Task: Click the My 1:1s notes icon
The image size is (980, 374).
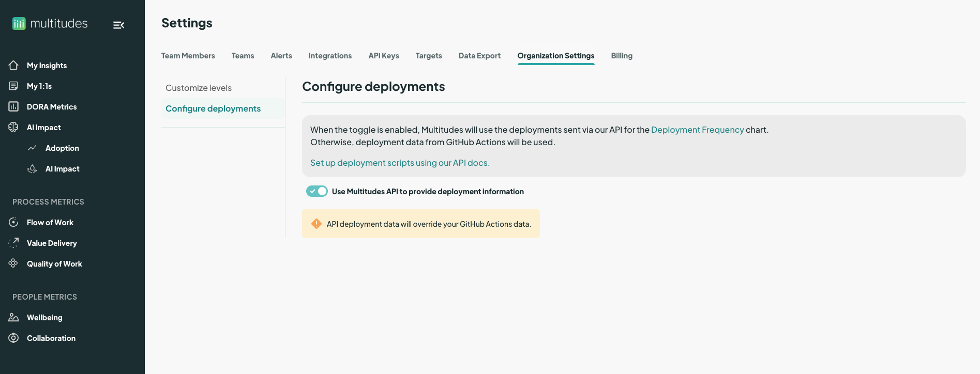Action: 13,86
